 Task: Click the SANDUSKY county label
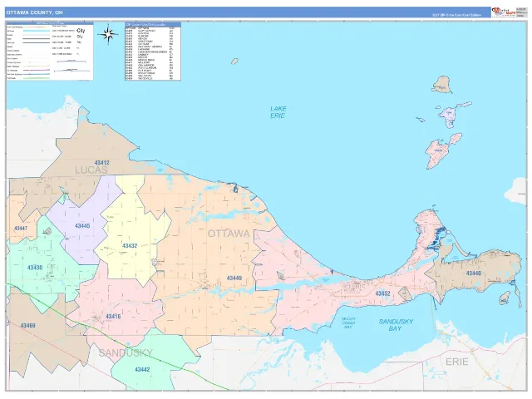click(126, 353)
